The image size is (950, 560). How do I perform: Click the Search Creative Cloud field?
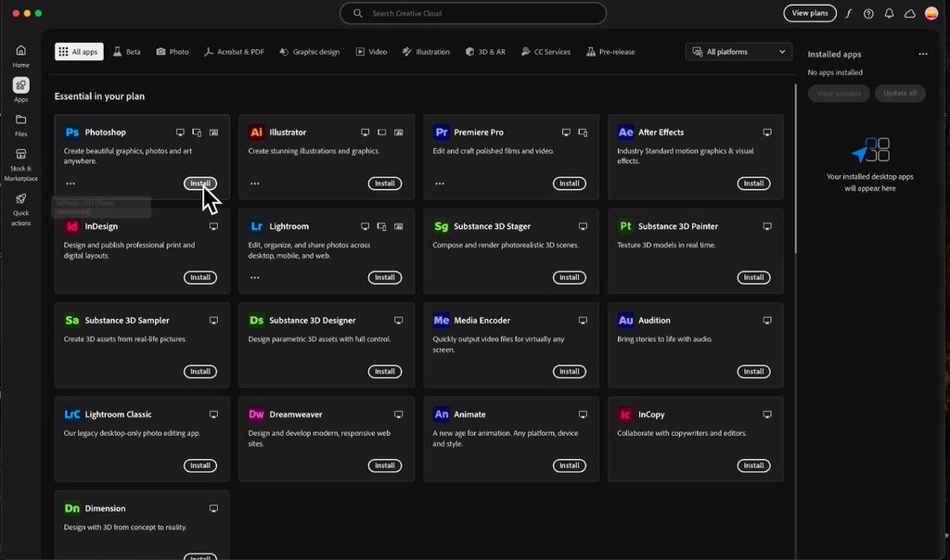click(x=473, y=14)
